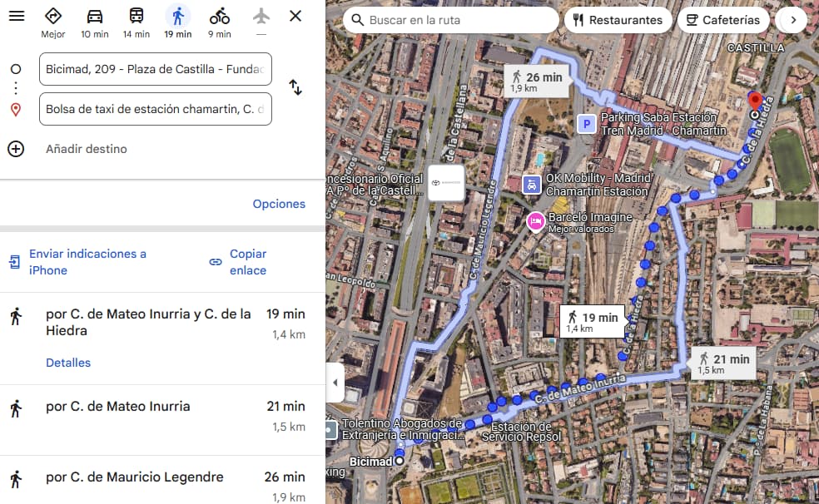Choose the Mejor best-route mode
Screen dimensions: 819x504
click(x=53, y=23)
